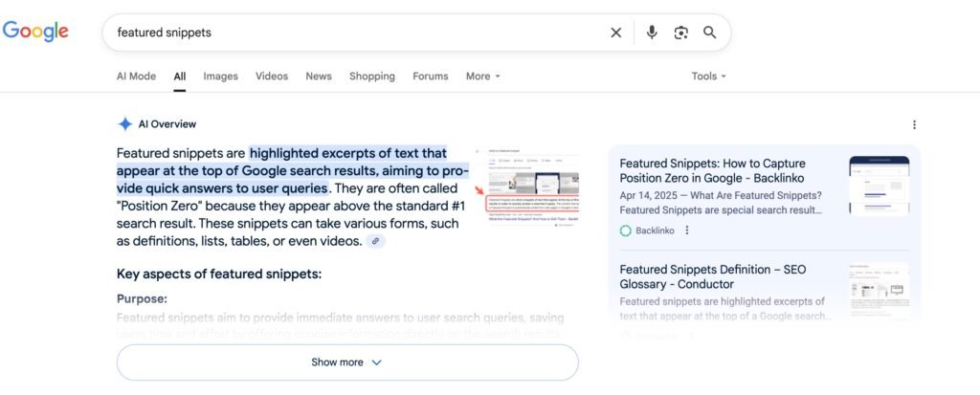
Task: Click the highlighted 'highlighted excerpts of text' passage
Action: point(291,170)
